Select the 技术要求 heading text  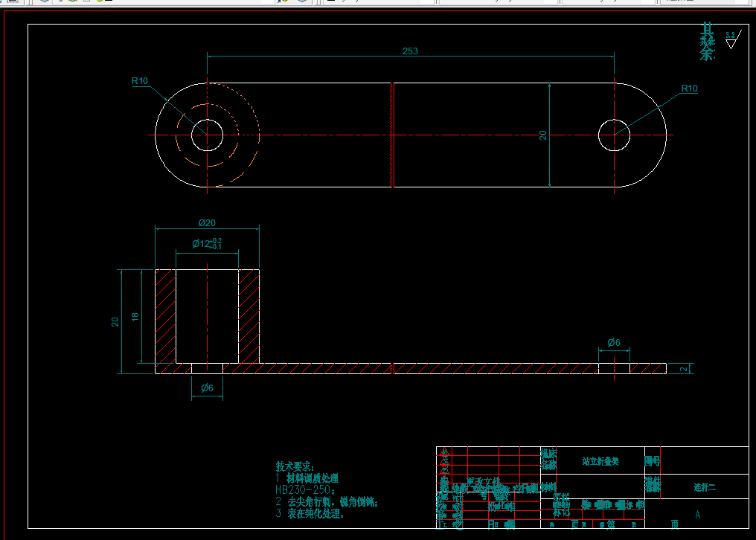(x=295, y=466)
